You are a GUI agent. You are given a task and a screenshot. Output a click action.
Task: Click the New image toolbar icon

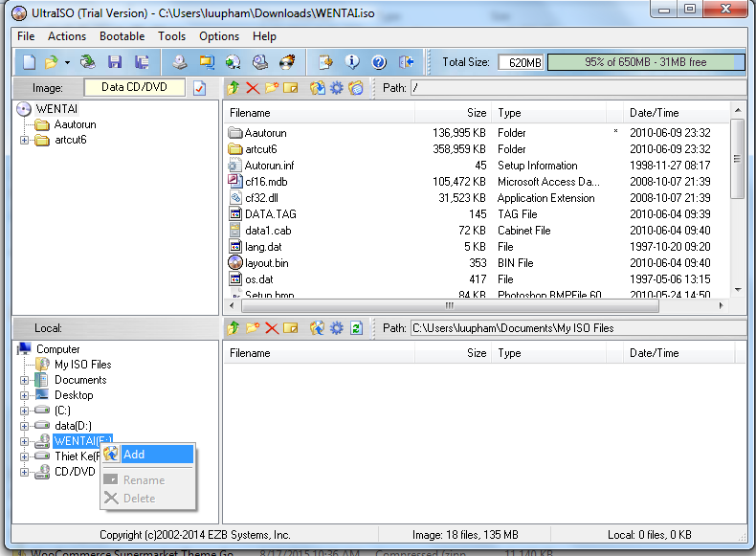30,62
